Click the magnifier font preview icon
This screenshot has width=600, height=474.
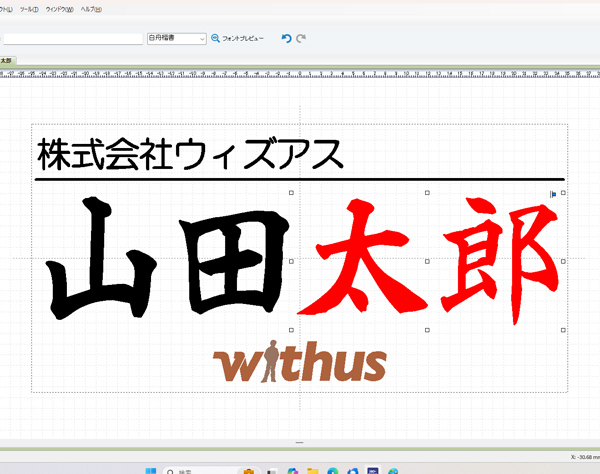coord(214,38)
